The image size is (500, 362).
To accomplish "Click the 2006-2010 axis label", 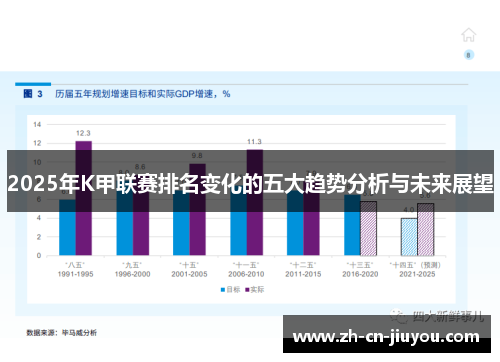I will (x=246, y=274).
